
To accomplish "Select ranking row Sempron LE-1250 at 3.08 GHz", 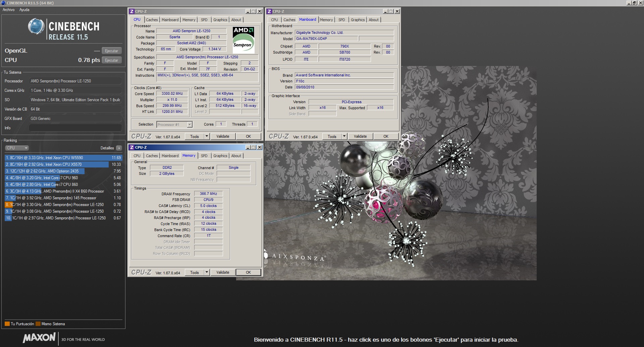I will [x=63, y=211].
